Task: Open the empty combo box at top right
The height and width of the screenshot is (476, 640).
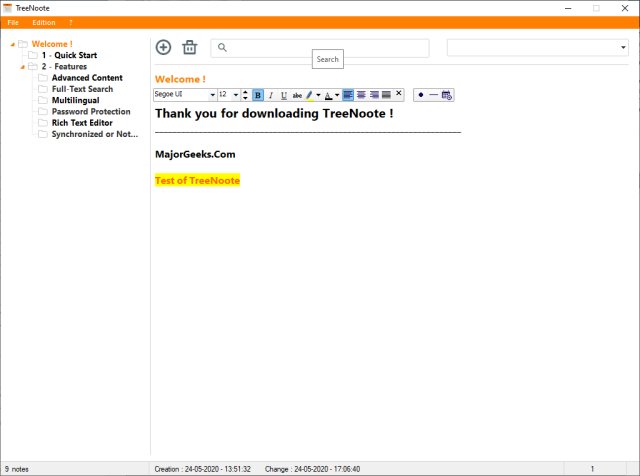Action: point(538,48)
